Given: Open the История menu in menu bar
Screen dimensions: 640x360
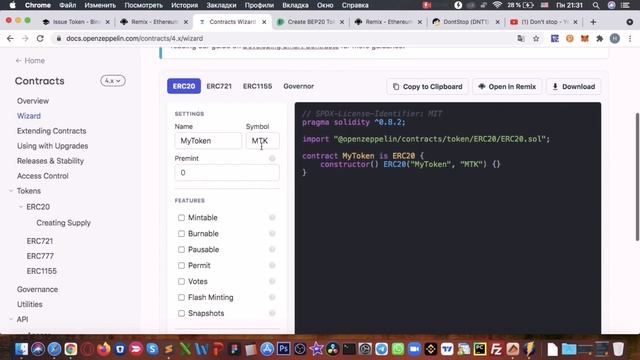Looking at the screenshot, I should 184,5.
